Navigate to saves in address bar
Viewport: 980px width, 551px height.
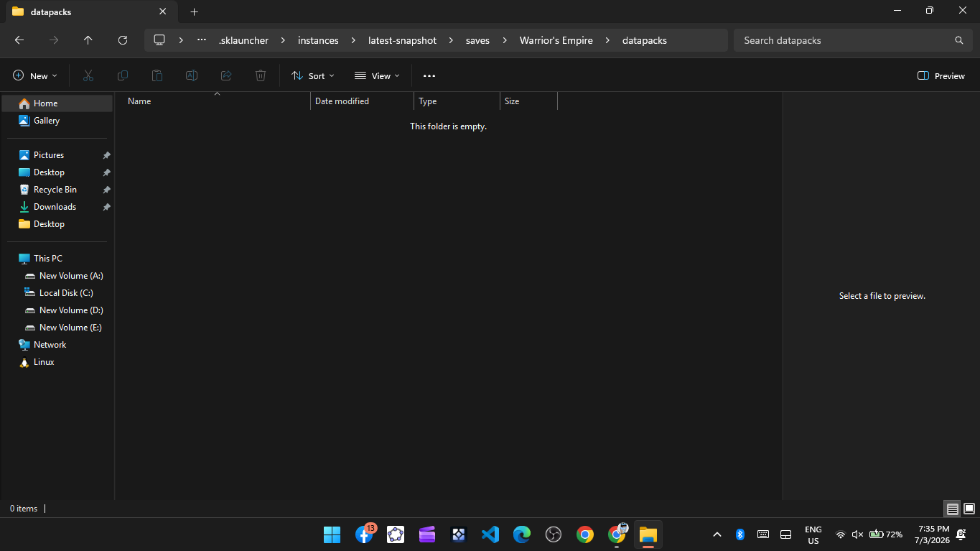click(x=477, y=40)
